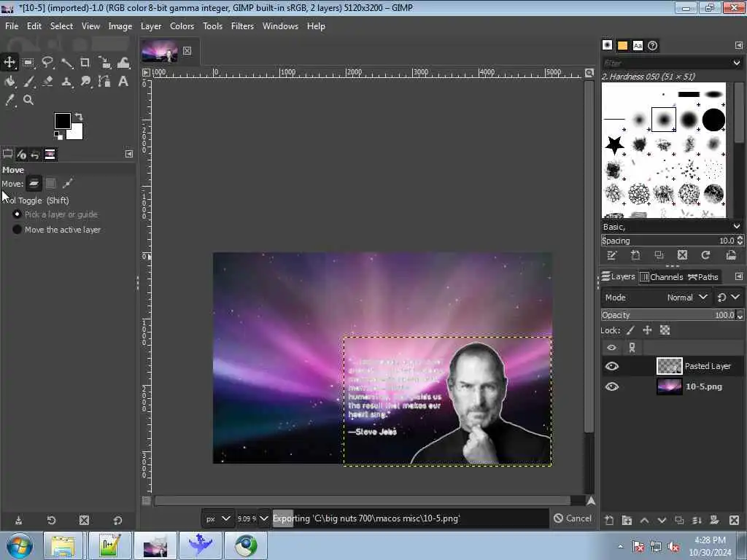
Task: Toggle Lock alpha channel icon
Action: (x=665, y=330)
